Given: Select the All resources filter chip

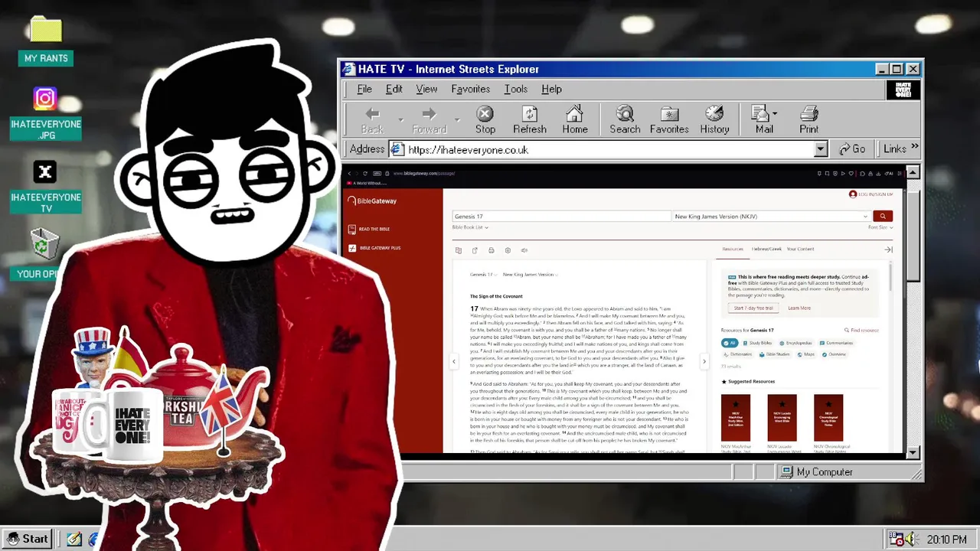Looking at the screenshot, I should (x=730, y=343).
